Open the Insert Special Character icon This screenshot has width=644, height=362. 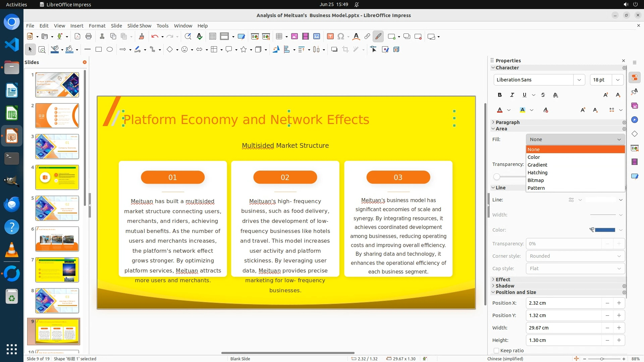click(341, 37)
